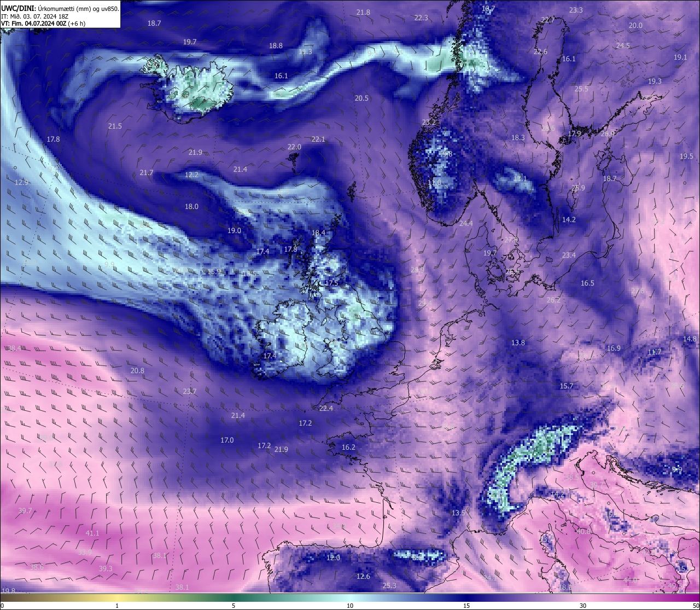Click the map value 24.4

tap(466, 223)
